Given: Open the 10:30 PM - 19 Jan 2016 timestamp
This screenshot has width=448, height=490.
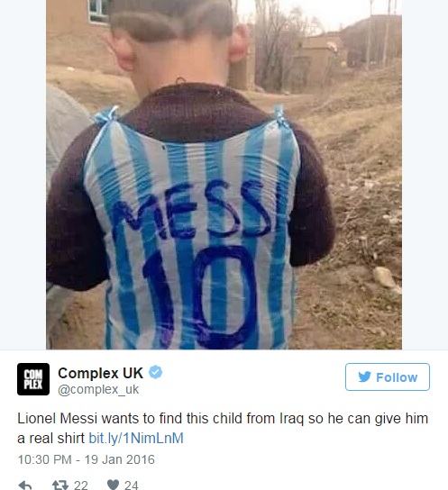Looking at the screenshot, I should [86, 459].
